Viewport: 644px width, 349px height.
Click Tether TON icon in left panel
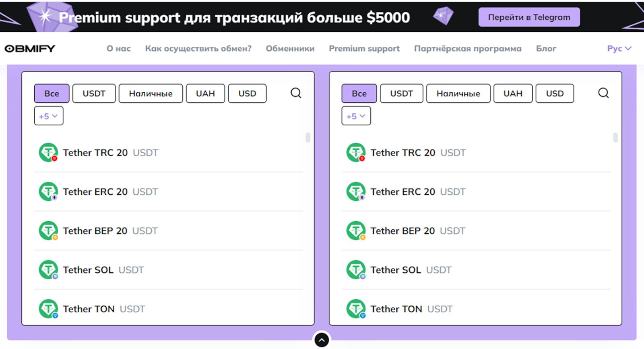48,309
